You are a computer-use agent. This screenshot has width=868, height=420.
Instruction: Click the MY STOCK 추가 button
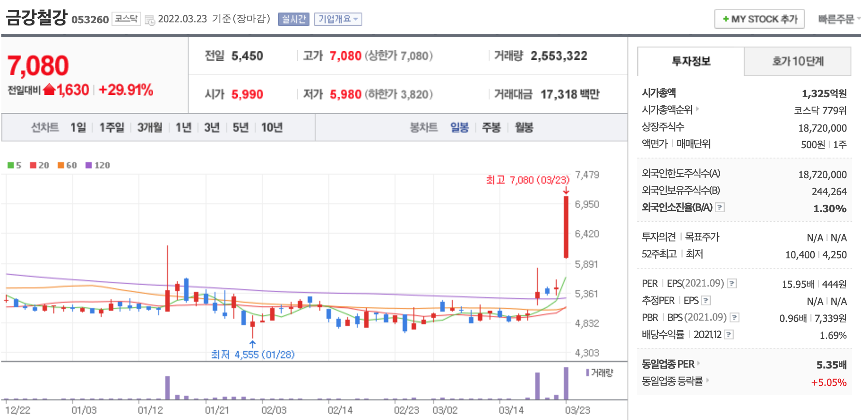click(x=760, y=19)
